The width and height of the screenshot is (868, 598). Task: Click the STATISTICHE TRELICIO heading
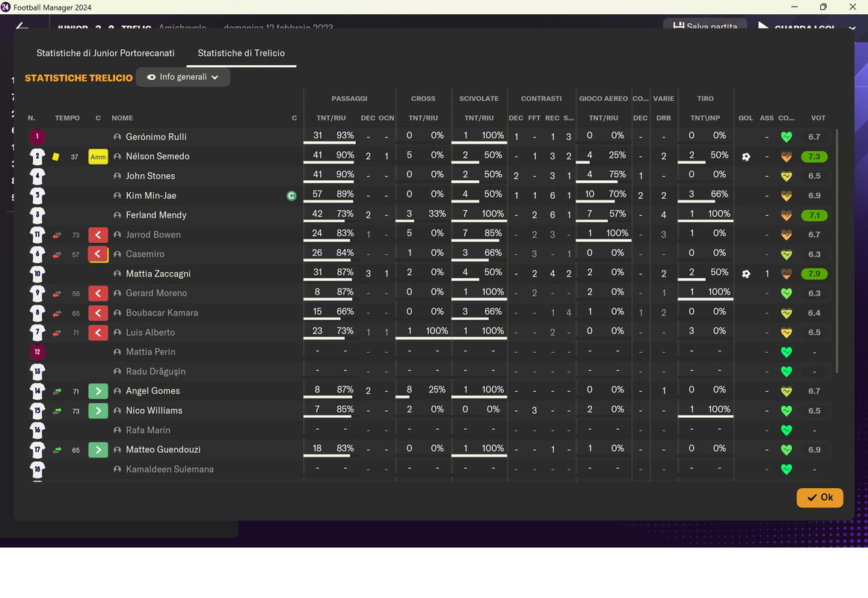(79, 78)
